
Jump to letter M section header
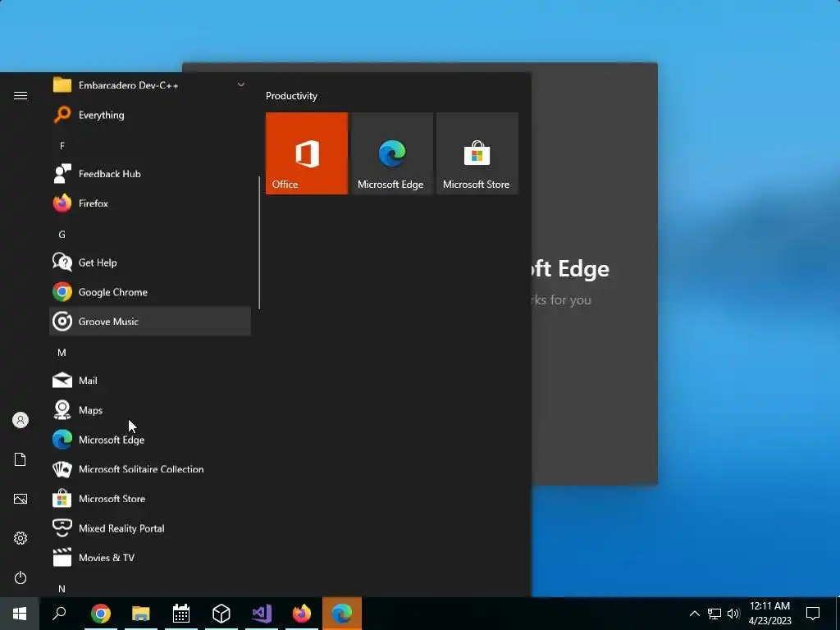[62, 353]
